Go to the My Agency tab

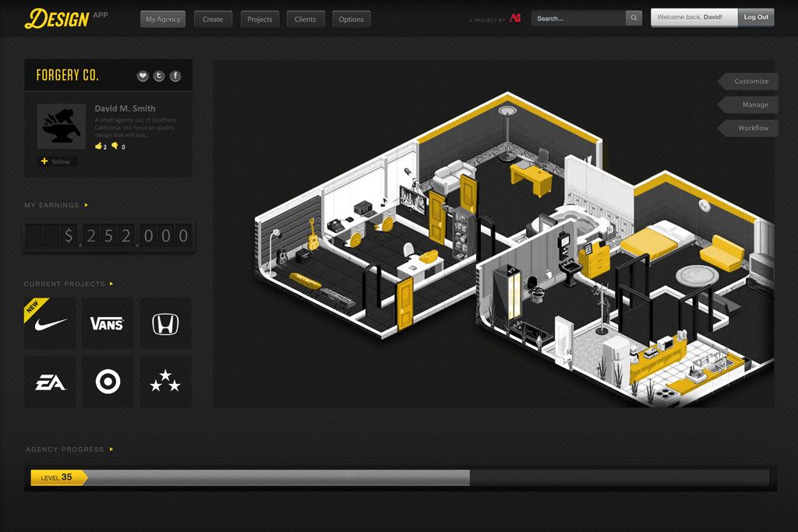[x=163, y=19]
